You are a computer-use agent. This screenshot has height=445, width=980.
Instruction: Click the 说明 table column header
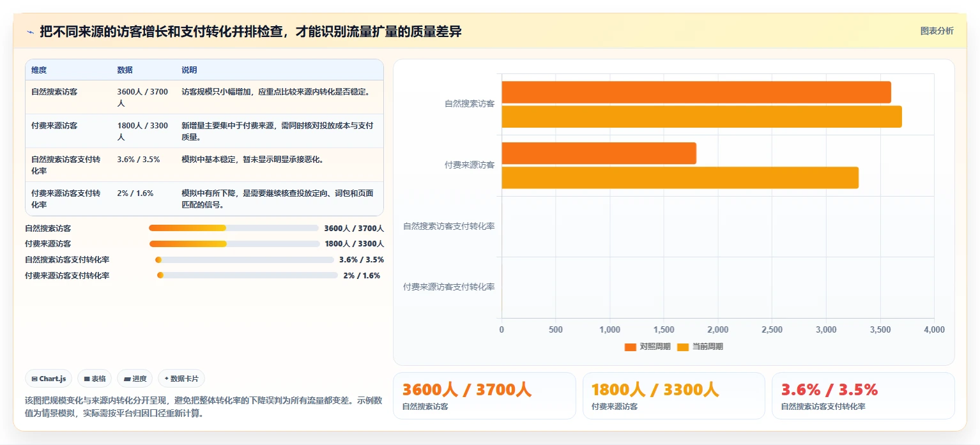tap(189, 70)
